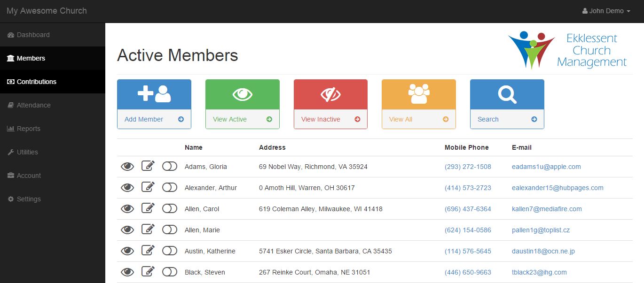644x283 pixels.
Task: Click phone number (114) 576-5645
Action: pos(468,251)
